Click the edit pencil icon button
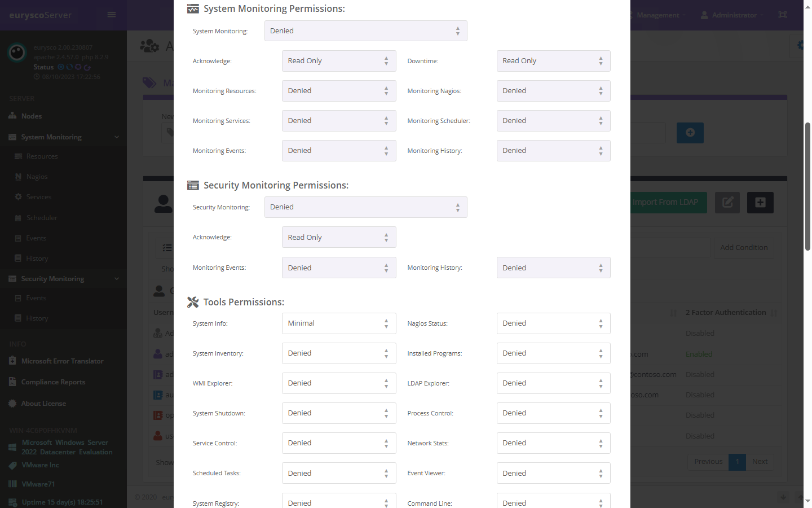812x508 pixels. point(727,202)
